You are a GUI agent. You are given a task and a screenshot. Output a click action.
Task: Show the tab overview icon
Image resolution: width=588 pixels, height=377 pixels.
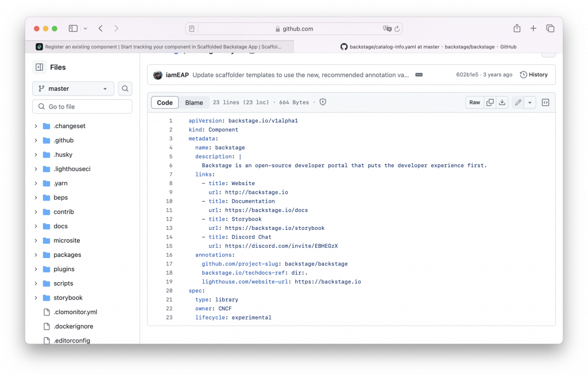tap(550, 29)
